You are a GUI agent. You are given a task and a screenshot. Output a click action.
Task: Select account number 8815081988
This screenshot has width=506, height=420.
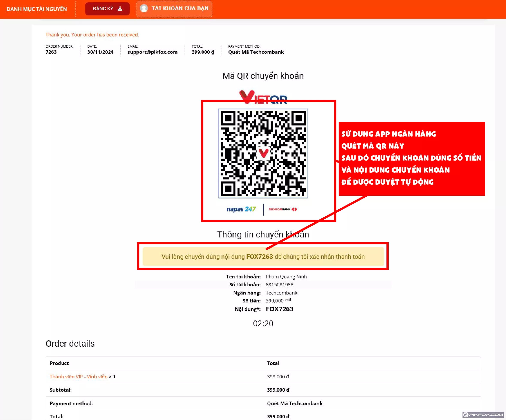click(x=280, y=285)
